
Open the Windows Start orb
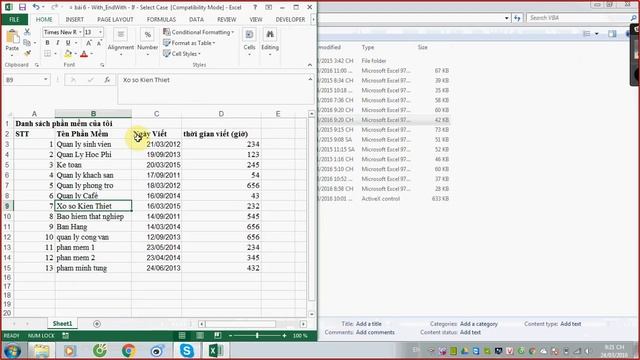[x=12, y=351]
